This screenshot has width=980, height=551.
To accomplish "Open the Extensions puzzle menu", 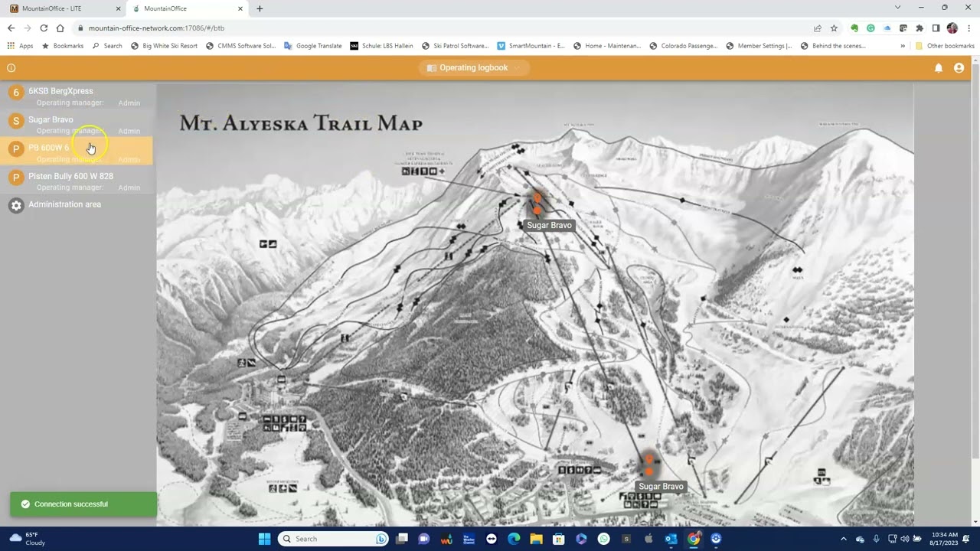I will tap(920, 28).
